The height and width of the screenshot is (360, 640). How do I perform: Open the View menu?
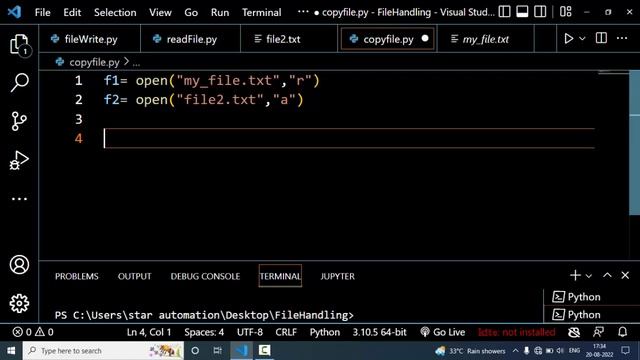point(160,12)
